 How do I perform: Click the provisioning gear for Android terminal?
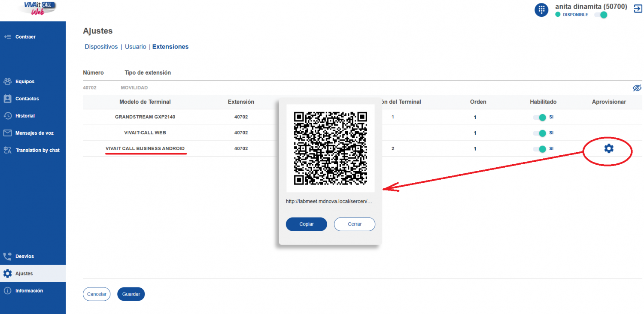(x=609, y=148)
